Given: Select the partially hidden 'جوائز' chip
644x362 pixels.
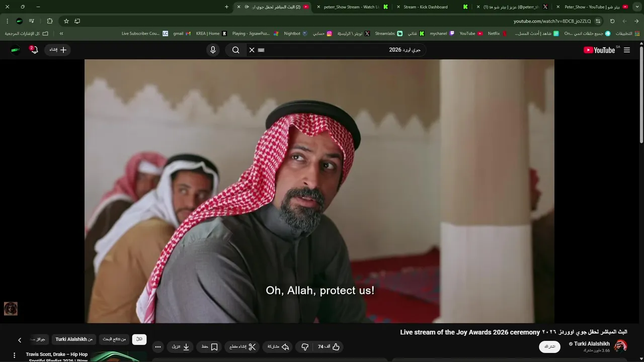Looking at the screenshot, I should pos(39,339).
